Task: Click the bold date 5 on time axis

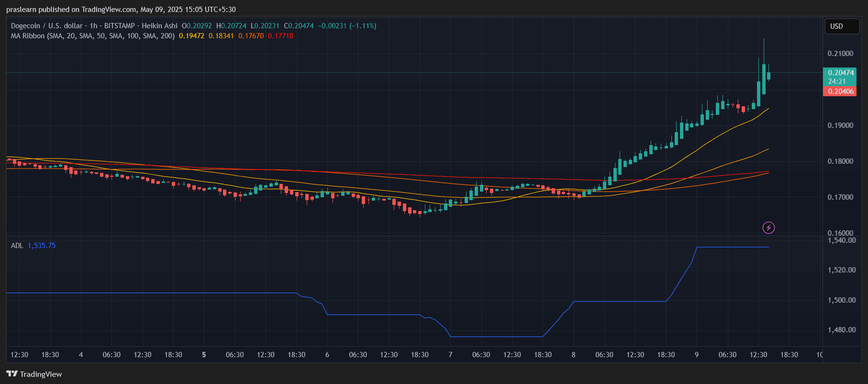Action: (204, 355)
